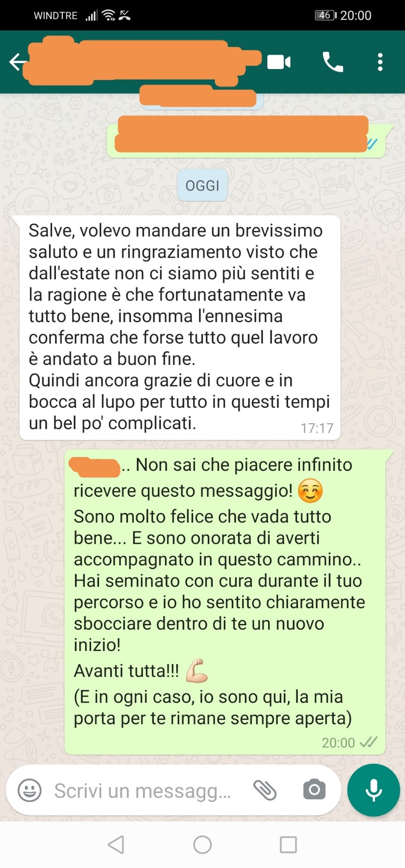The width and height of the screenshot is (405, 868).
Task: Start a video call with contact
Action: click(x=279, y=62)
